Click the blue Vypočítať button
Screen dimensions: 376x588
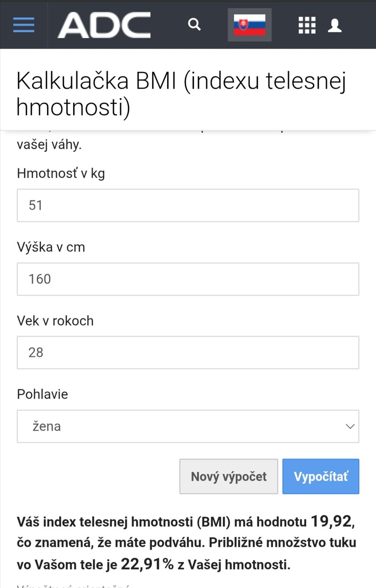pos(320,476)
